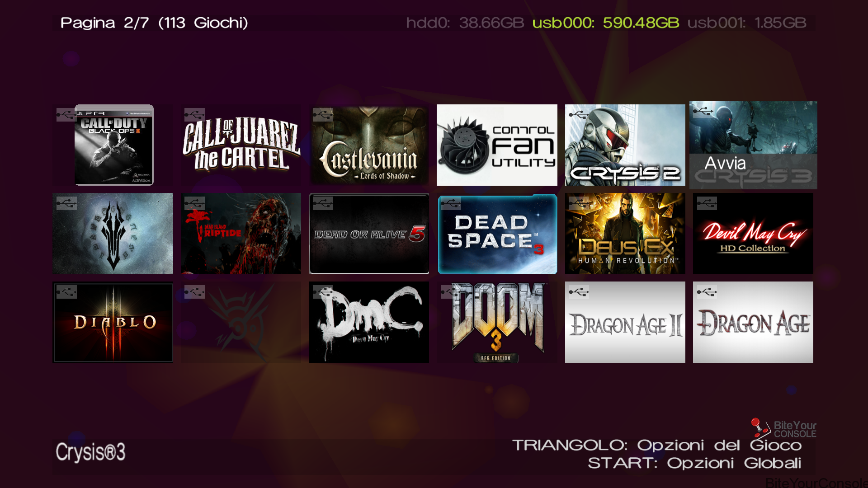
Task: Click USB icon on Deus Ex tile
Action: 579,203
